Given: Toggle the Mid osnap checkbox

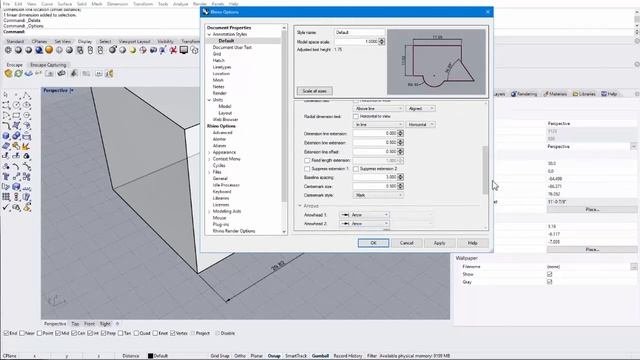Looking at the screenshot, I should click(58, 333).
